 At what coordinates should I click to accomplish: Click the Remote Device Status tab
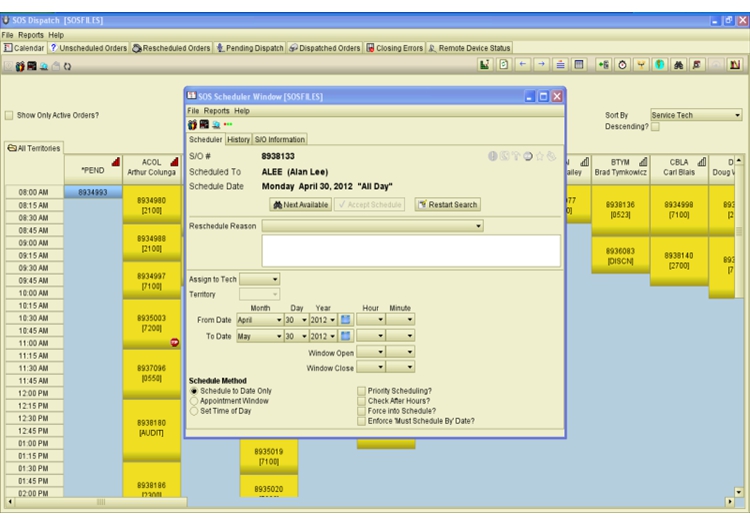click(x=469, y=48)
